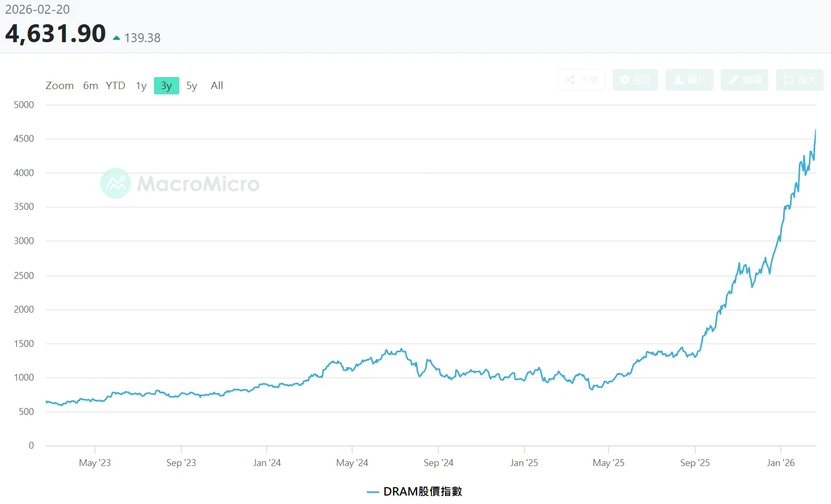Click the green up-arrow change indicator
This screenshot has height=504, width=831.
click(117, 38)
